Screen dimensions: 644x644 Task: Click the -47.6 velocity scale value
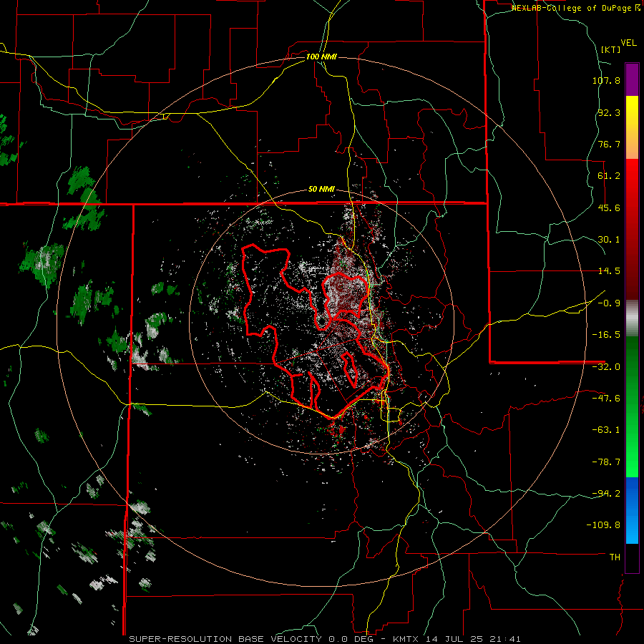[606, 399]
